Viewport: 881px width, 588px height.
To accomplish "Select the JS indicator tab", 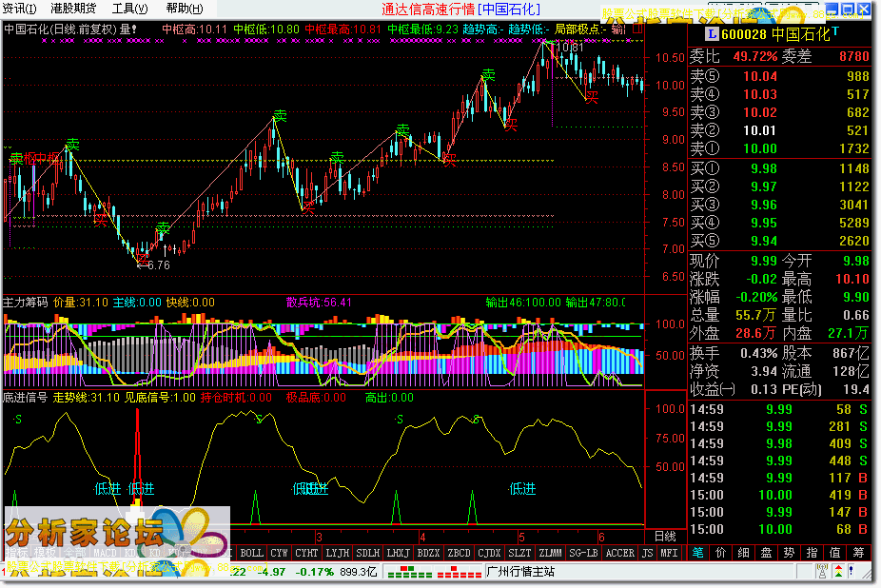I will [x=648, y=553].
